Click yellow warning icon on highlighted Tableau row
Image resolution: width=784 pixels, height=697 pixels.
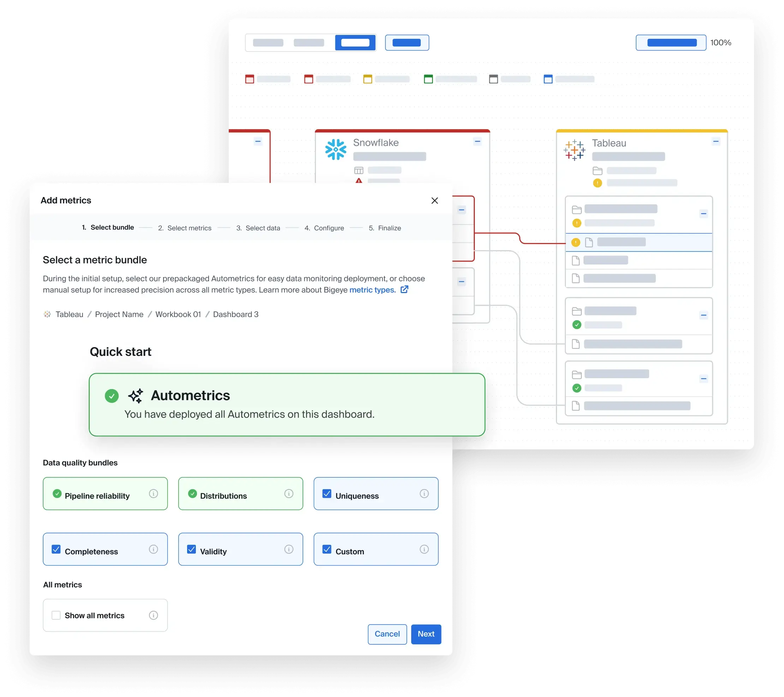pos(575,243)
